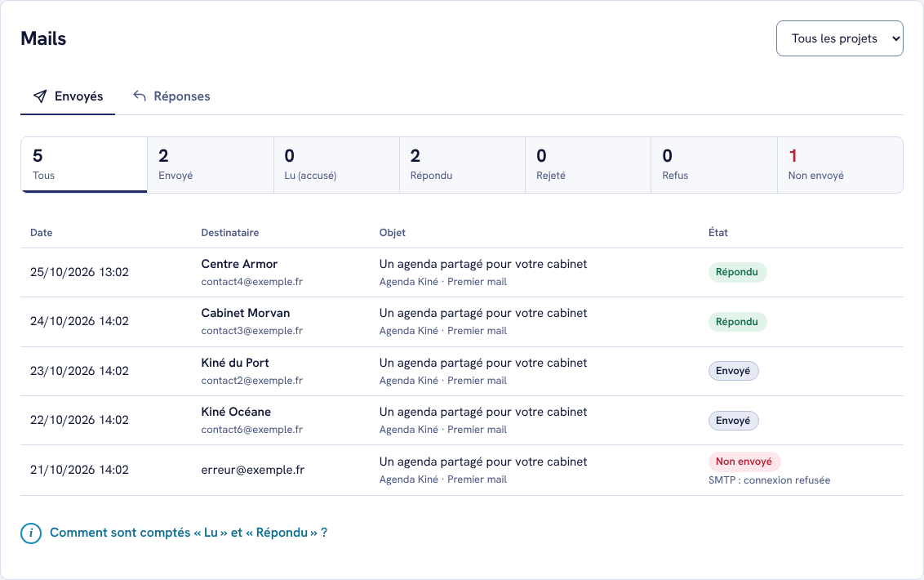The width and height of the screenshot is (924, 580).
Task: Filter by 'Lu (accusé)' counter
Action: [x=336, y=165]
